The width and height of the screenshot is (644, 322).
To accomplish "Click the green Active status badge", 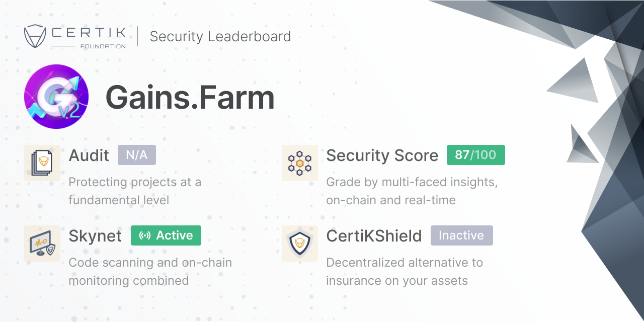I will pos(166,235).
